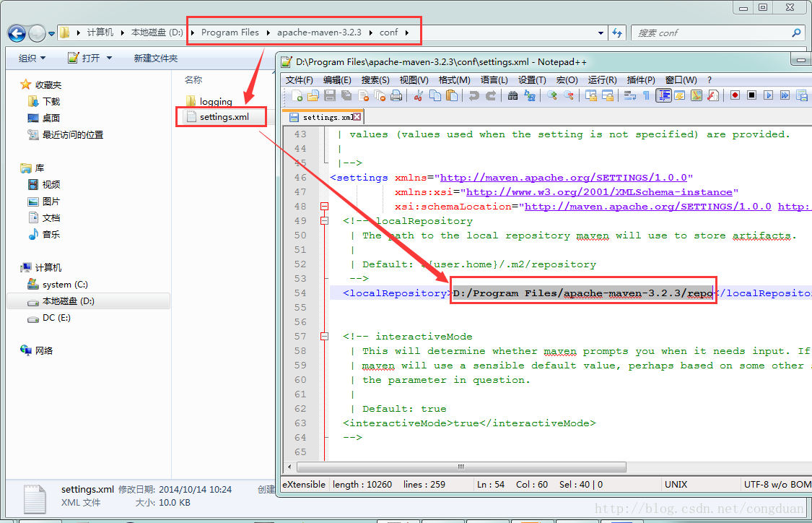Screen dimensions: 812x523
Task: Click the Explorer Forward arrow button
Action: (37, 33)
